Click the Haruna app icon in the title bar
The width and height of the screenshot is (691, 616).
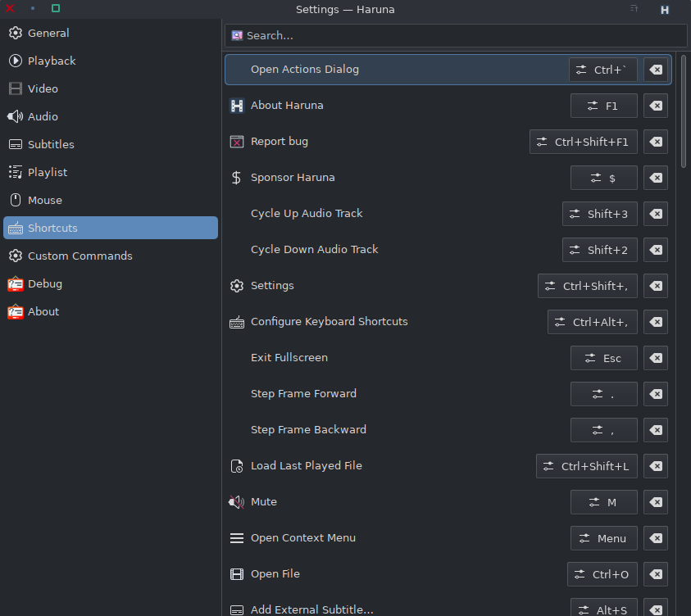(665, 10)
